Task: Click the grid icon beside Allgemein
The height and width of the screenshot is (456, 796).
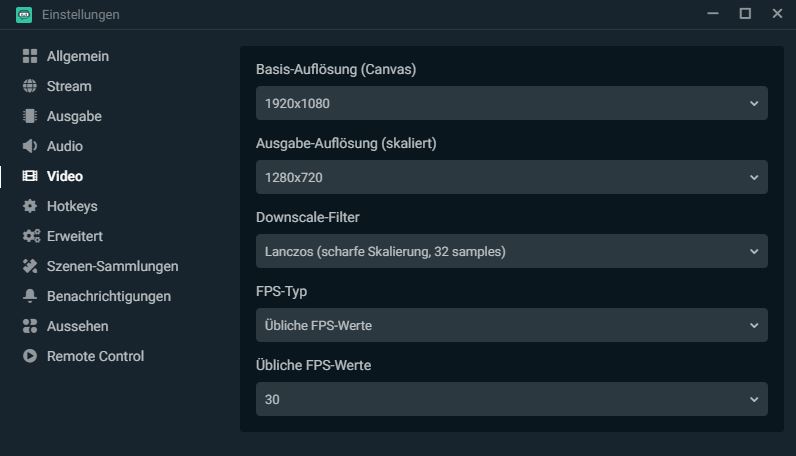Action: coord(30,57)
